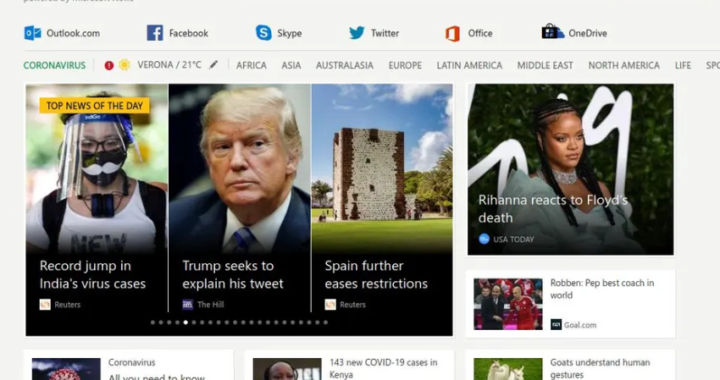The image size is (720, 380).
Task: Click the red weather alert icon
Action: click(109, 65)
